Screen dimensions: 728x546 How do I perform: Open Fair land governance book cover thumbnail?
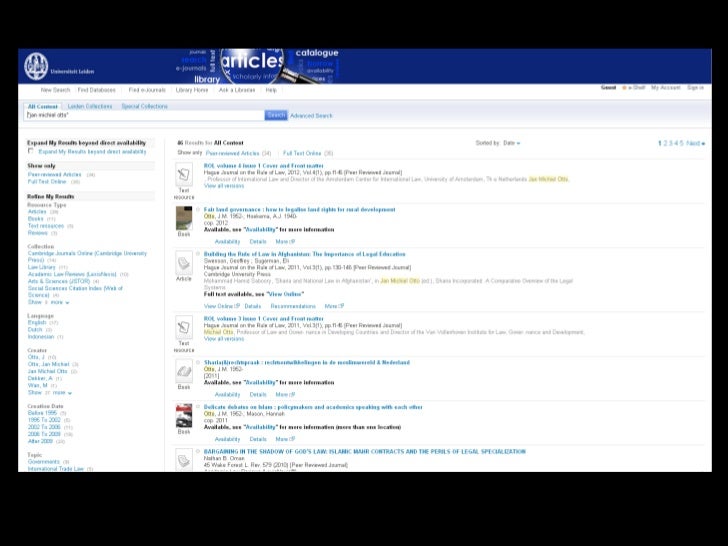pos(184,218)
